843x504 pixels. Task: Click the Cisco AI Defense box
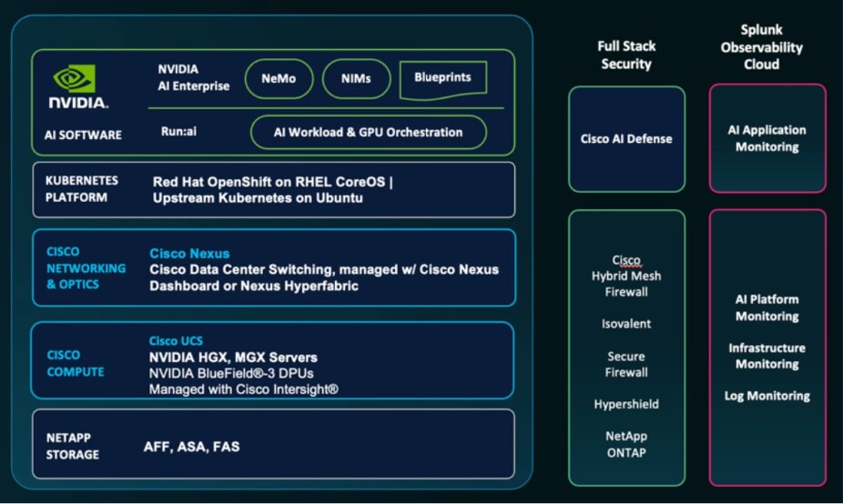pos(626,139)
